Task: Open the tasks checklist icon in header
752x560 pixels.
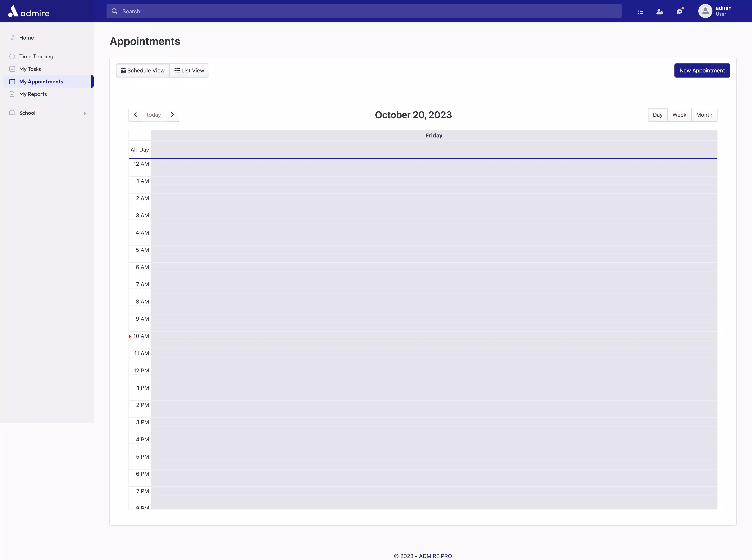Action: click(640, 12)
